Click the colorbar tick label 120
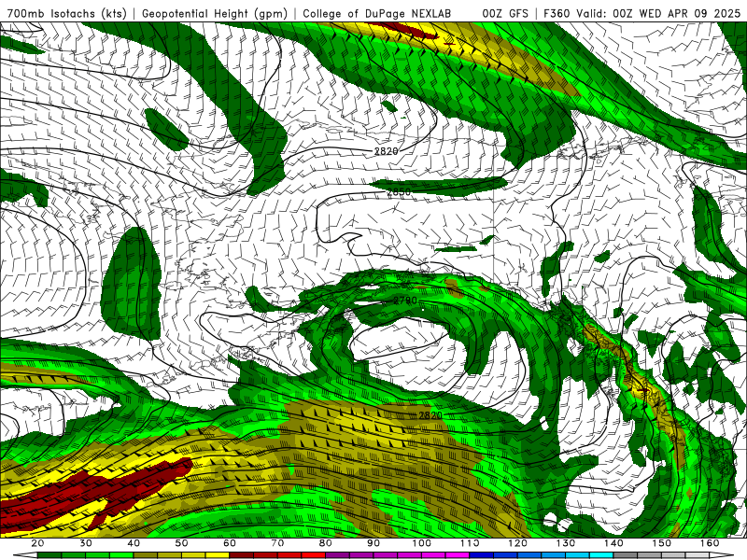747x560 pixels. pos(518,543)
